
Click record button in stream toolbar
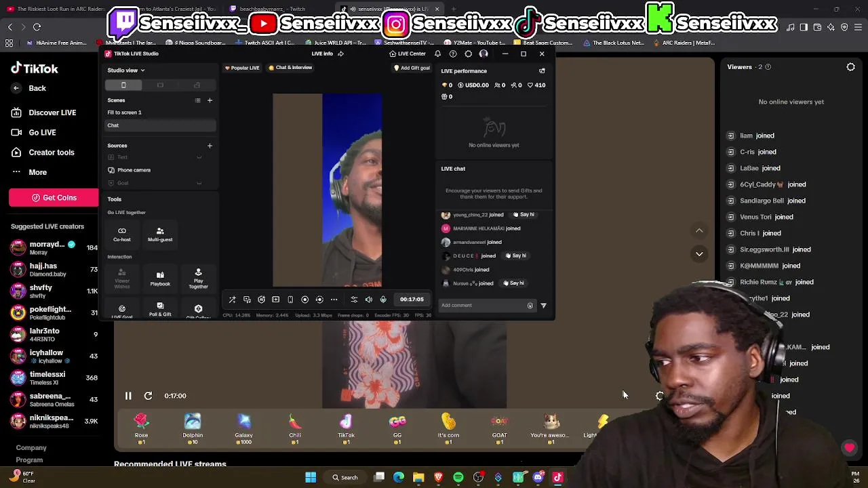click(304, 300)
